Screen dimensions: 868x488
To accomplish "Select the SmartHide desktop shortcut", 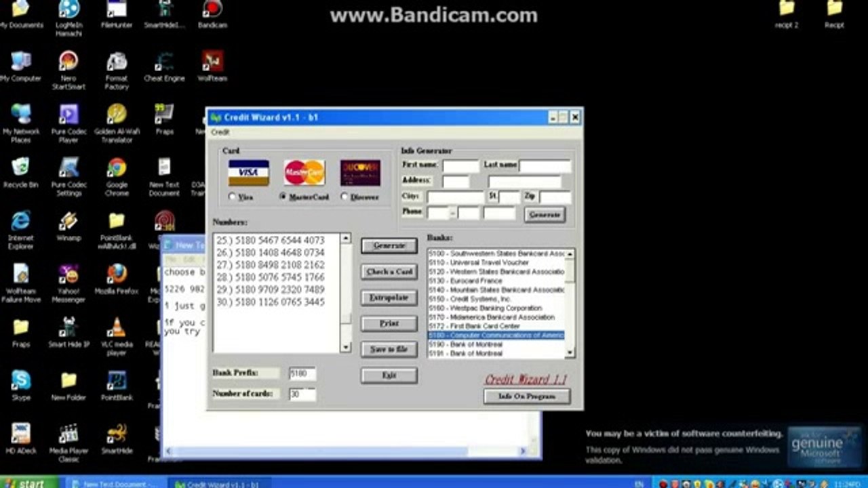I will point(117,438).
